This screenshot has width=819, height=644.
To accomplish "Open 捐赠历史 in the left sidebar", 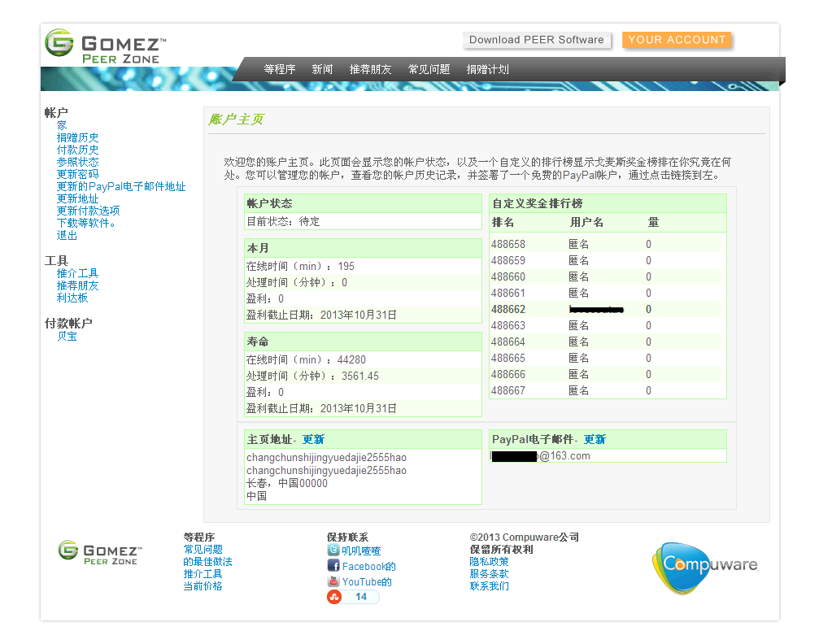I will [77, 138].
